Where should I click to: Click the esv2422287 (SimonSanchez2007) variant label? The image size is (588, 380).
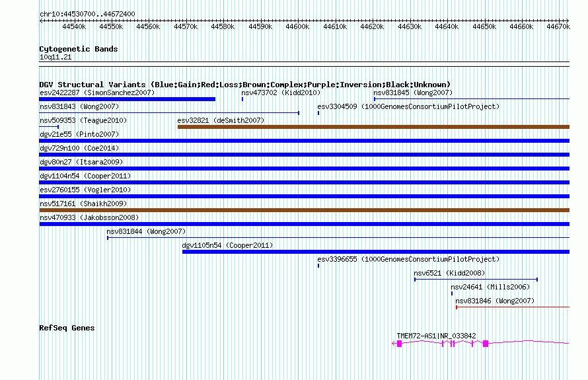coord(97,93)
